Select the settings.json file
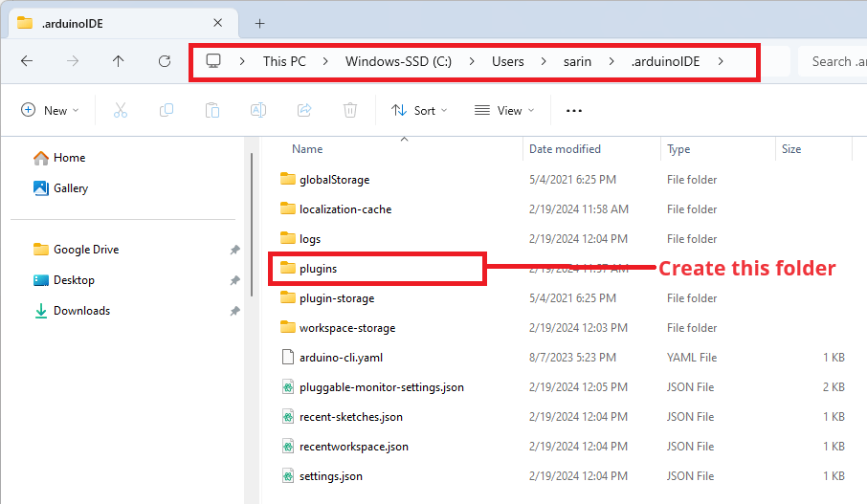This screenshot has height=504, width=867. tap(330, 476)
